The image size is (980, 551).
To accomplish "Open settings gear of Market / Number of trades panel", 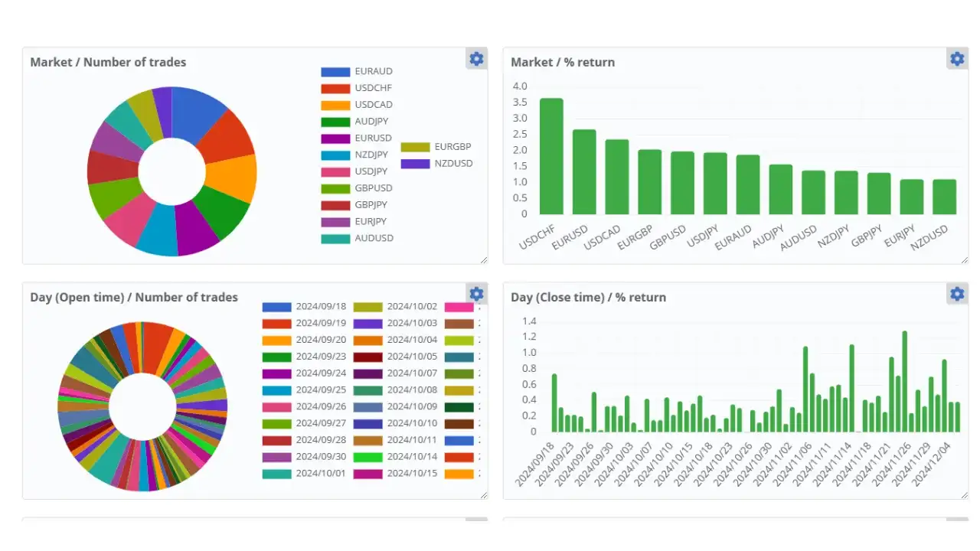I will (476, 59).
